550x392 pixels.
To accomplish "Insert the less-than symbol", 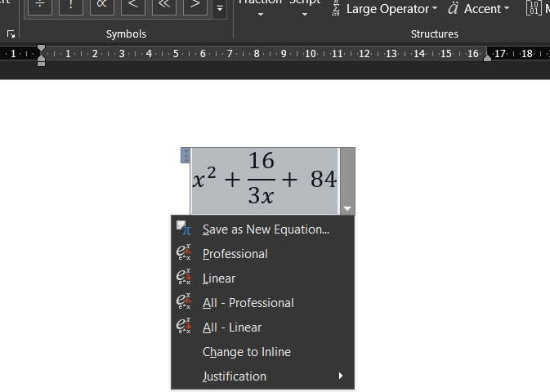I will (132, 5).
